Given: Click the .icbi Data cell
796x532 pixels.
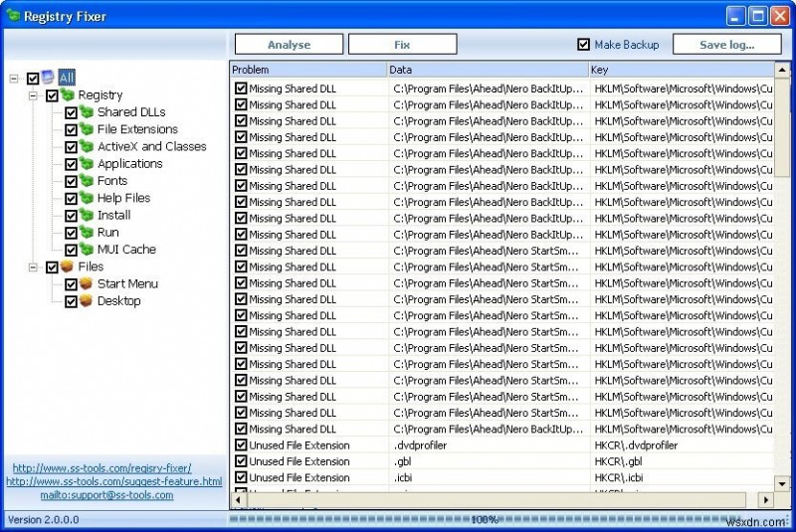Looking at the screenshot, I should coord(489,477).
